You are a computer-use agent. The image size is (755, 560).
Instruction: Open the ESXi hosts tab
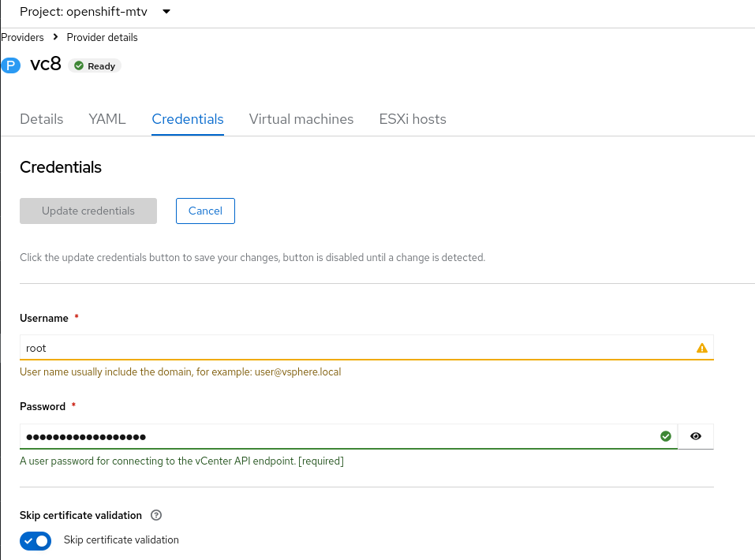pyautogui.click(x=413, y=119)
